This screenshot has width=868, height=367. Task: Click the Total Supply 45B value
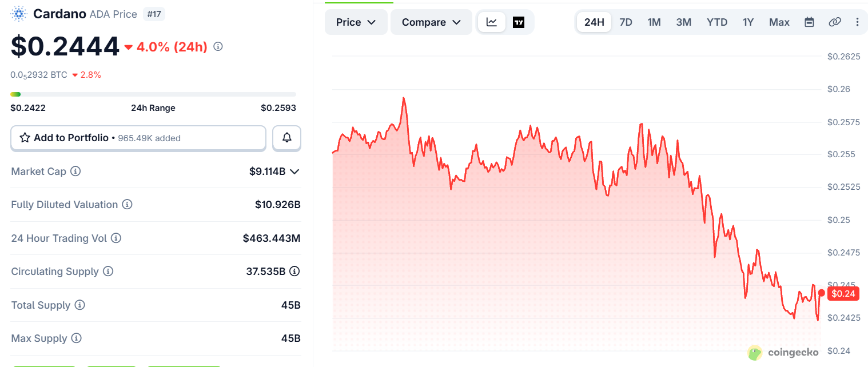point(291,305)
